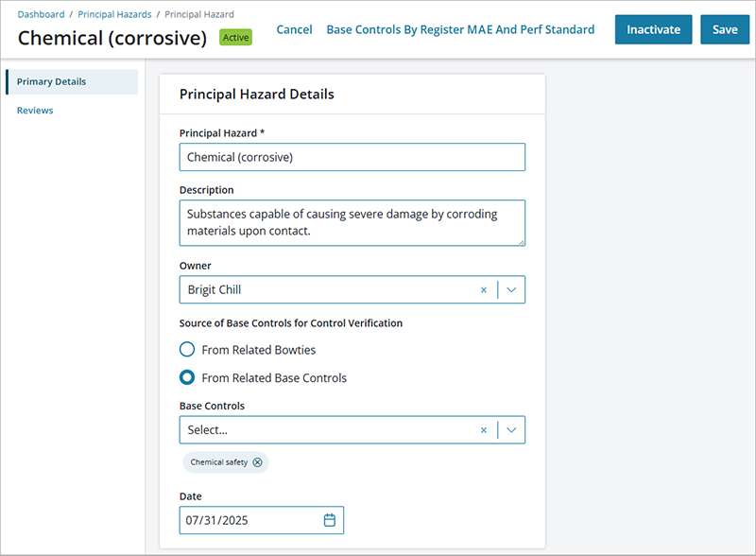Navigate to Principal Hazards breadcrumb
Image resolution: width=756 pixels, height=556 pixels.
tap(114, 14)
